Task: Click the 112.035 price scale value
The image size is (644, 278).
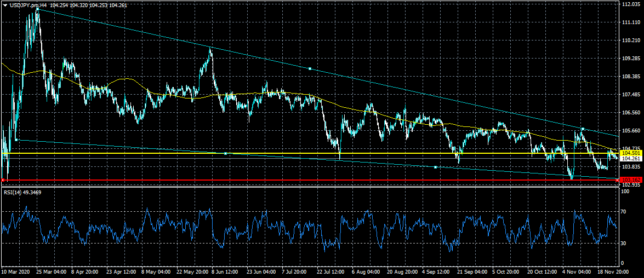Action: (631, 4)
